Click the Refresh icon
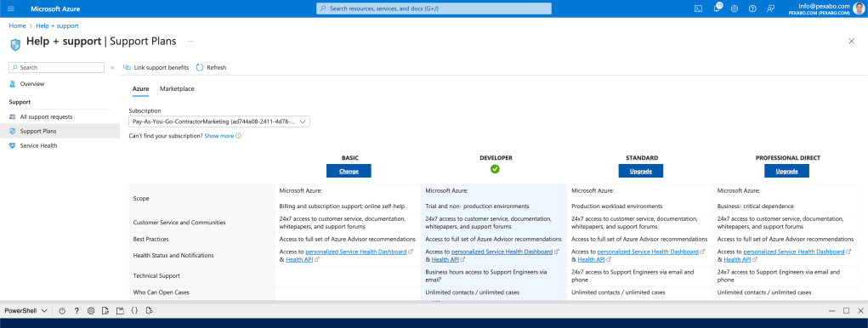 tap(200, 67)
